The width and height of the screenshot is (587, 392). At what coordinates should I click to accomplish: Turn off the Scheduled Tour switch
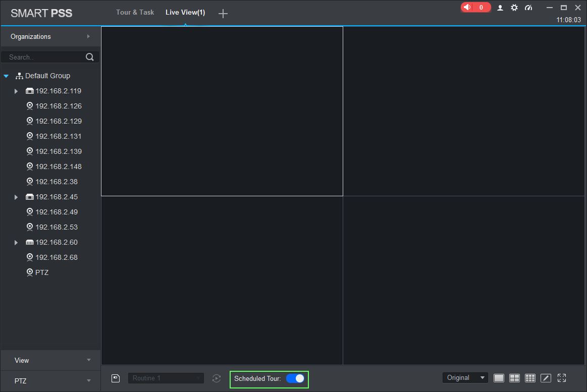295,378
